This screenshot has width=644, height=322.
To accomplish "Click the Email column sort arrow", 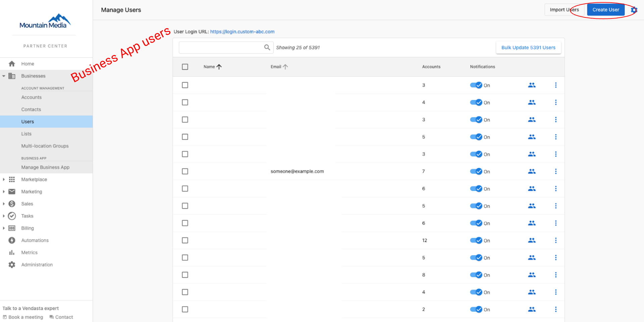I will tap(285, 67).
